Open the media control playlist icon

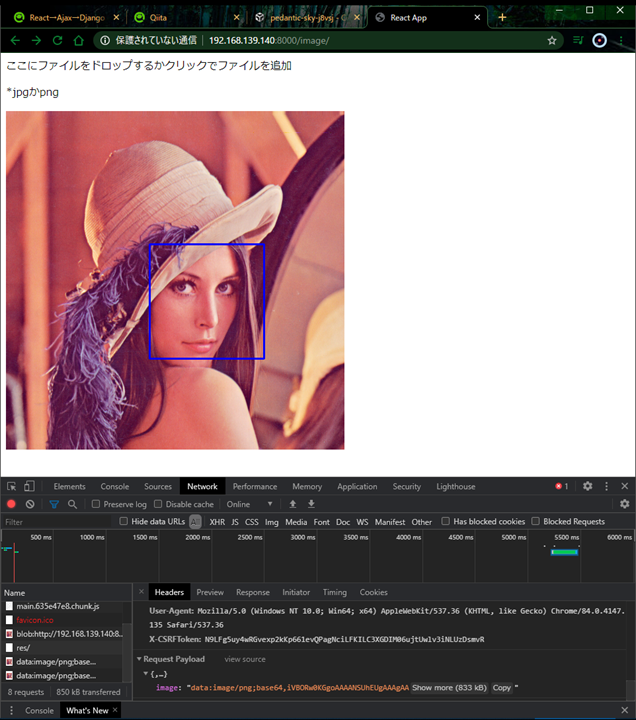578,41
